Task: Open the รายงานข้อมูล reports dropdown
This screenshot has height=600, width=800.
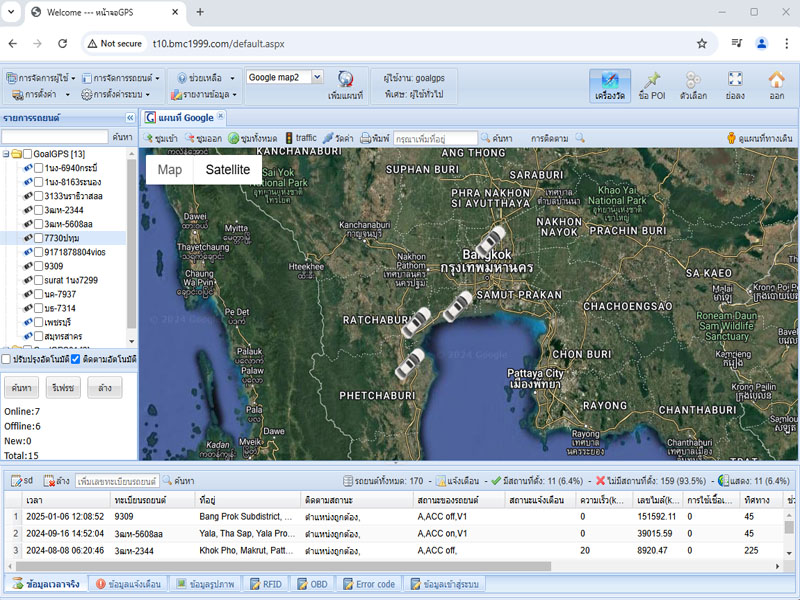Action: pyautogui.click(x=204, y=94)
